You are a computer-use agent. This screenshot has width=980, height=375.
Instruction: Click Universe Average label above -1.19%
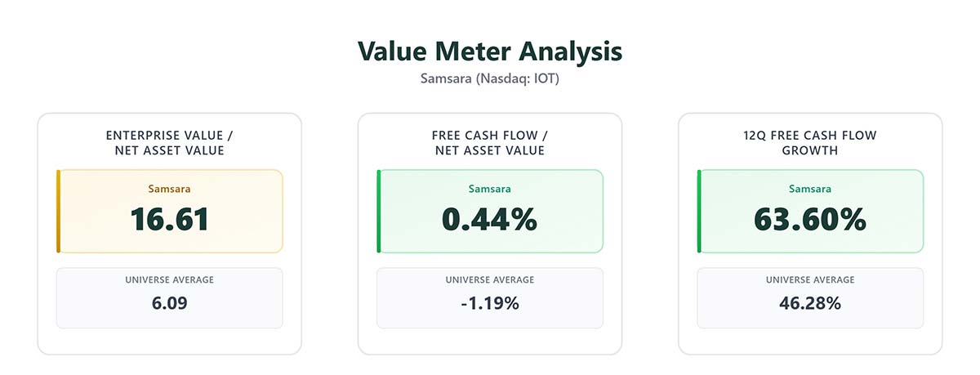[490, 280]
